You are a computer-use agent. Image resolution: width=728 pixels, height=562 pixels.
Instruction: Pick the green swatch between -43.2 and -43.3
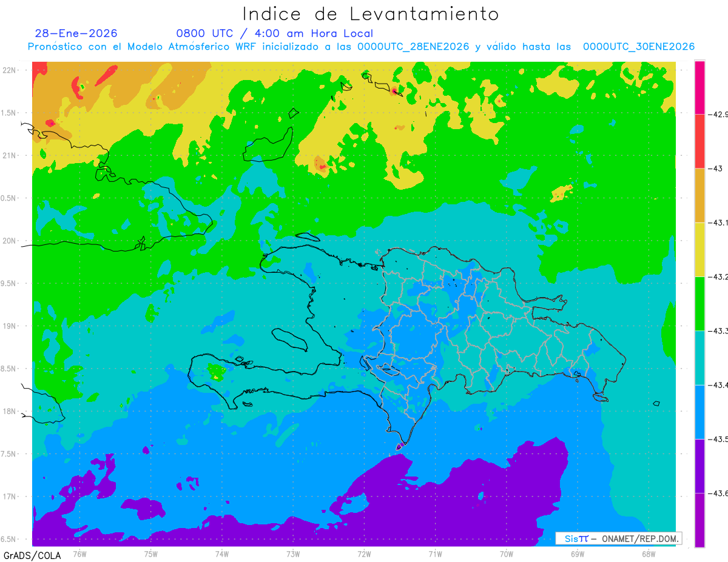click(x=699, y=304)
